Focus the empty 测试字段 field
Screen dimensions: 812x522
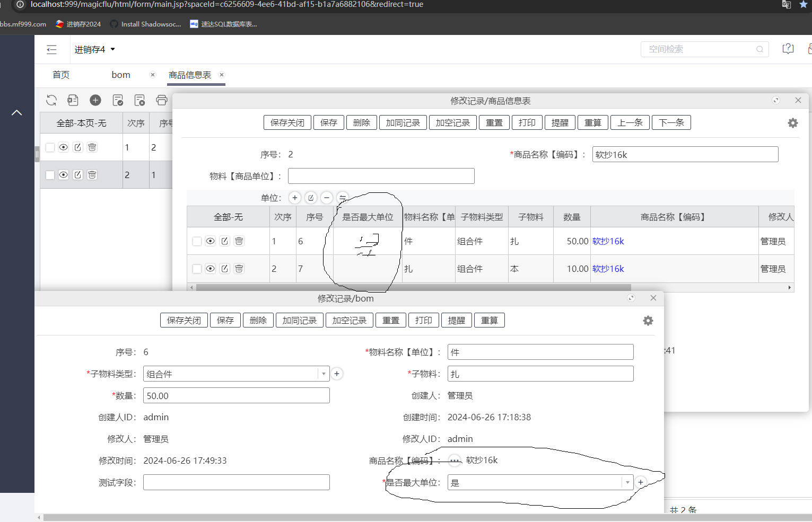tap(237, 482)
